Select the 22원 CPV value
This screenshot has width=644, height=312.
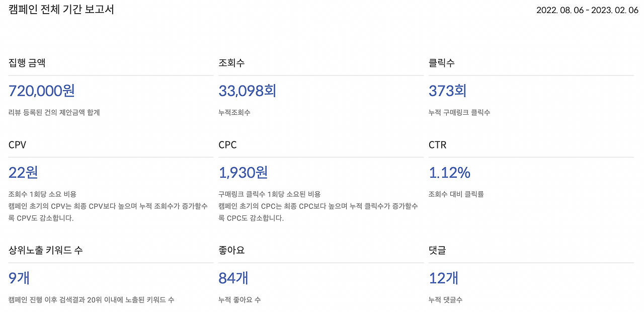point(23,173)
